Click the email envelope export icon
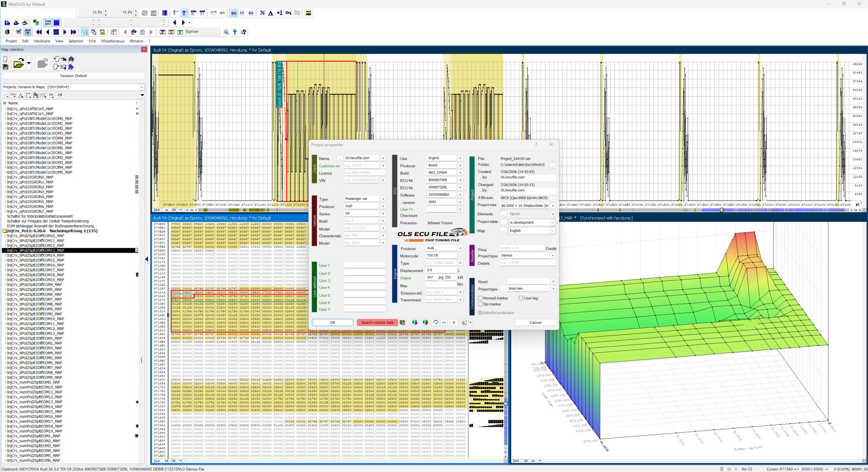The width and height of the screenshot is (868, 472). [63, 67]
